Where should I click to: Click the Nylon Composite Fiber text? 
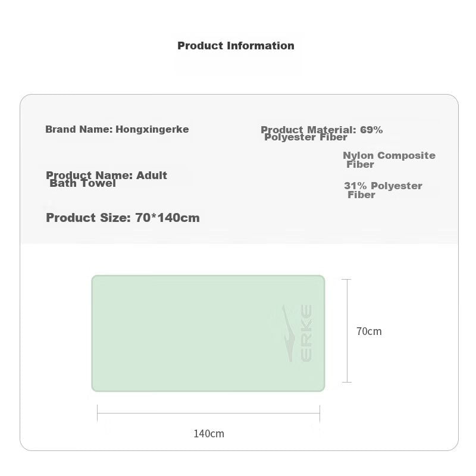point(389,159)
